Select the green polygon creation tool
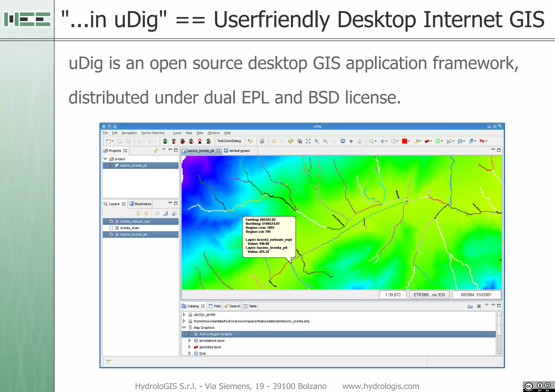The width and height of the screenshot is (555, 392). (x=438, y=141)
